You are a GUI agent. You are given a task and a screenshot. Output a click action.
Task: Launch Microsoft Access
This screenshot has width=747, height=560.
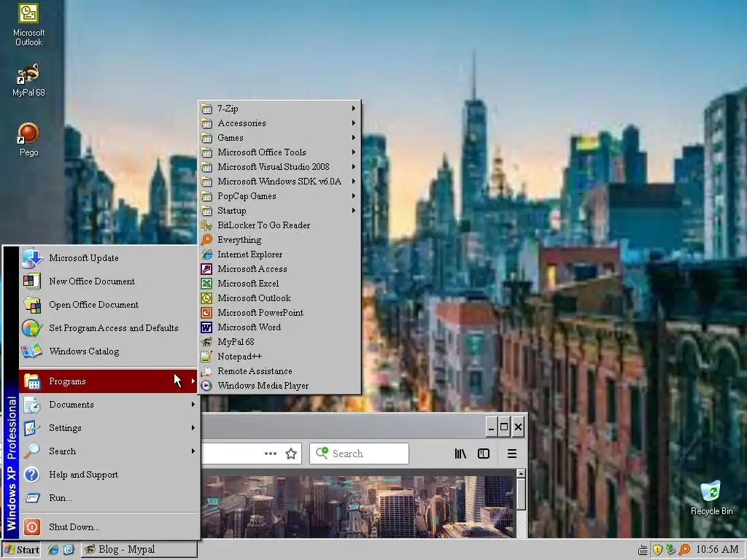(279, 269)
